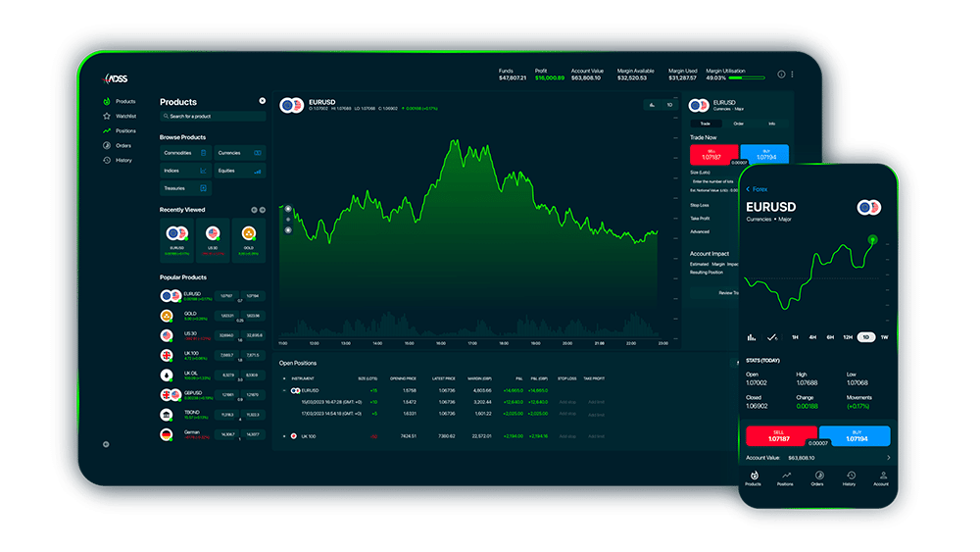
Task: Click the red SELL button on desktop
Action: pos(713,156)
